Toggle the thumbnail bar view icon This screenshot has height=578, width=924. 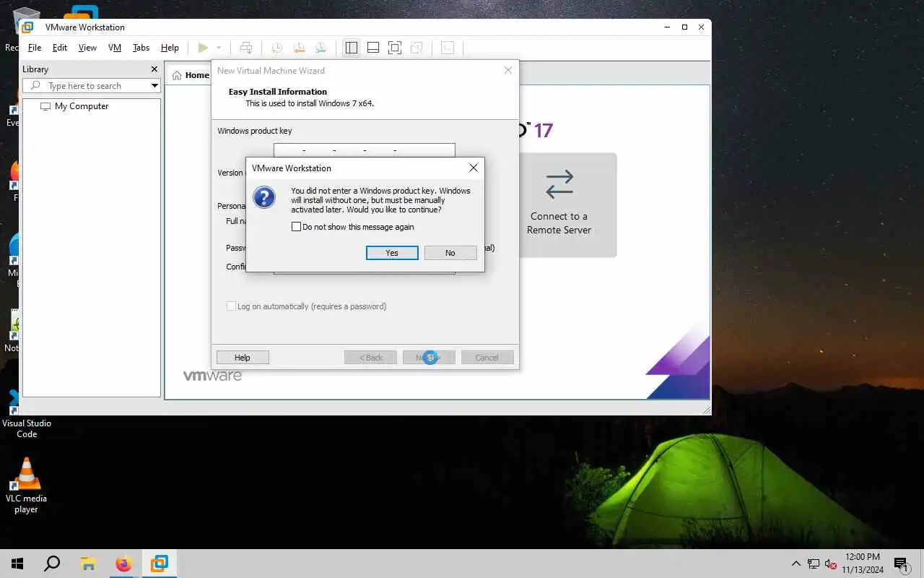point(373,48)
